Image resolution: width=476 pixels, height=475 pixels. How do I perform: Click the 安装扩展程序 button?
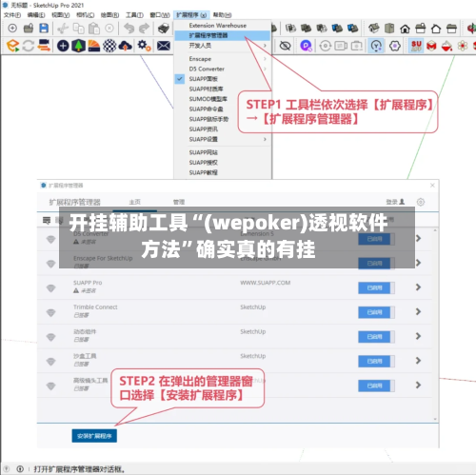click(x=94, y=436)
